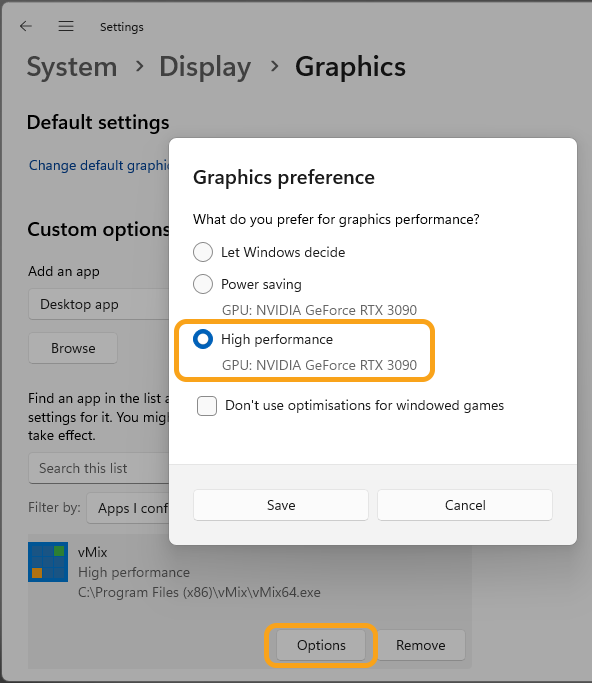Click the Save button
The width and height of the screenshot is (592, 683).
click(x=281, y=505)
